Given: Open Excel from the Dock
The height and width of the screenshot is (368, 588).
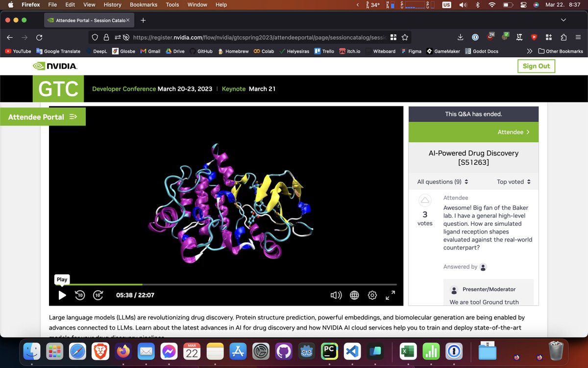Looking at the screenshot, I should tap(407, 351).
